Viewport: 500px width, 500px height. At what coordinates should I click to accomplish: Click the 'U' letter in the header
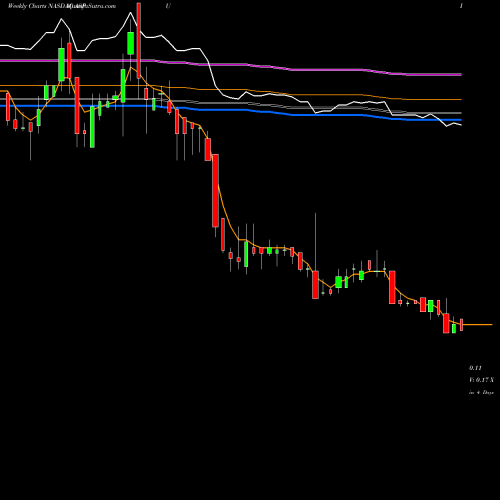(x=168, y=6)
